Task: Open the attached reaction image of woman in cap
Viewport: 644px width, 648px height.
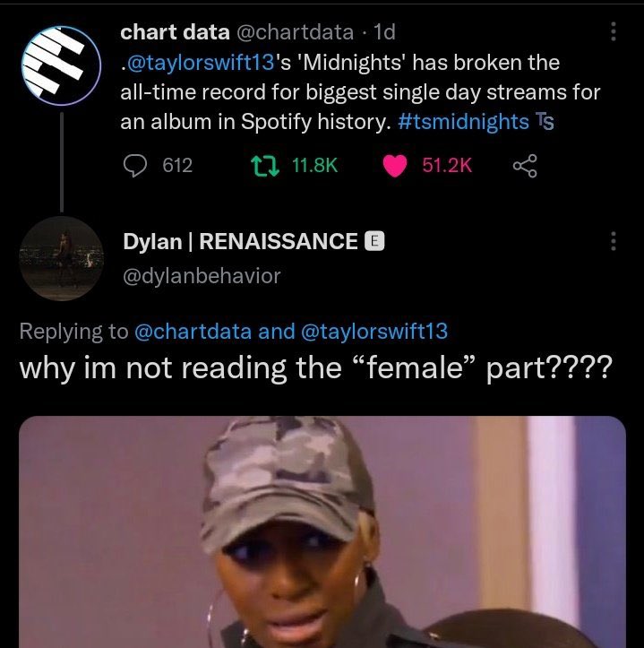Action: point(322,531)
